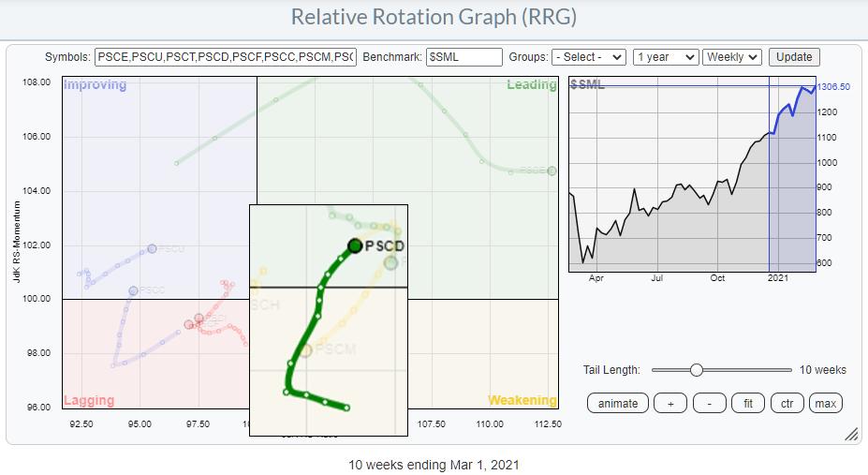
Task: Open the 1 year period dropdown
Action: (x=666, y=57)
